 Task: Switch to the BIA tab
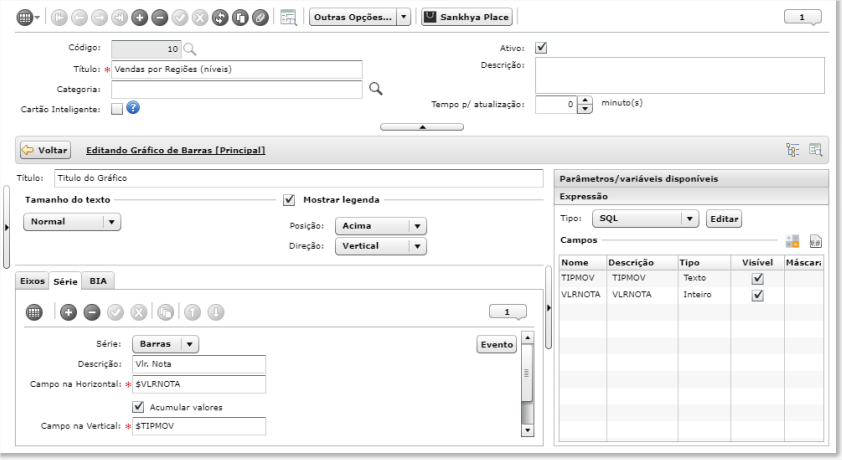click(98, 281)
